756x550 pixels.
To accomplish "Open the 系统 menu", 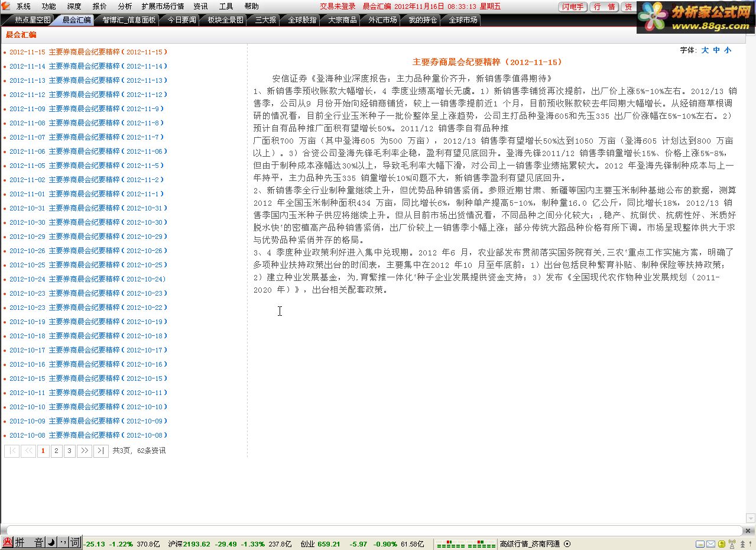I will tap(24, 7).
